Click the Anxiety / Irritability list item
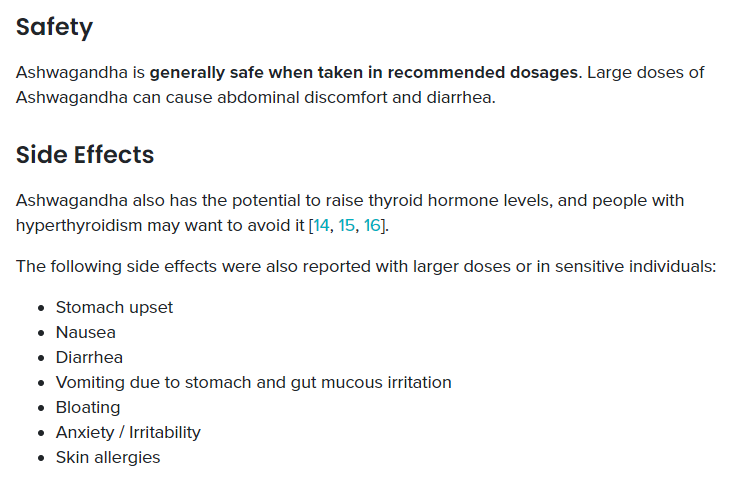Viewport: 745px width, 491px height. click(128, 433)
